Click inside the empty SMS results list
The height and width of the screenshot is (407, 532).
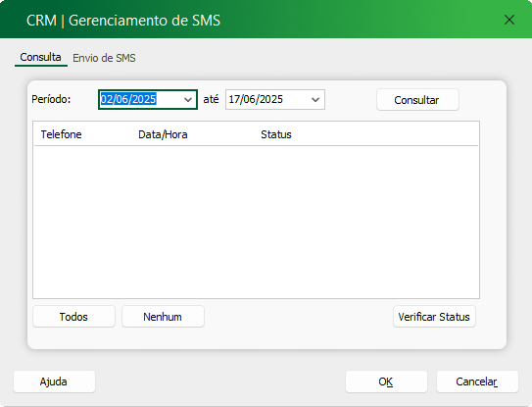point(256,223)
